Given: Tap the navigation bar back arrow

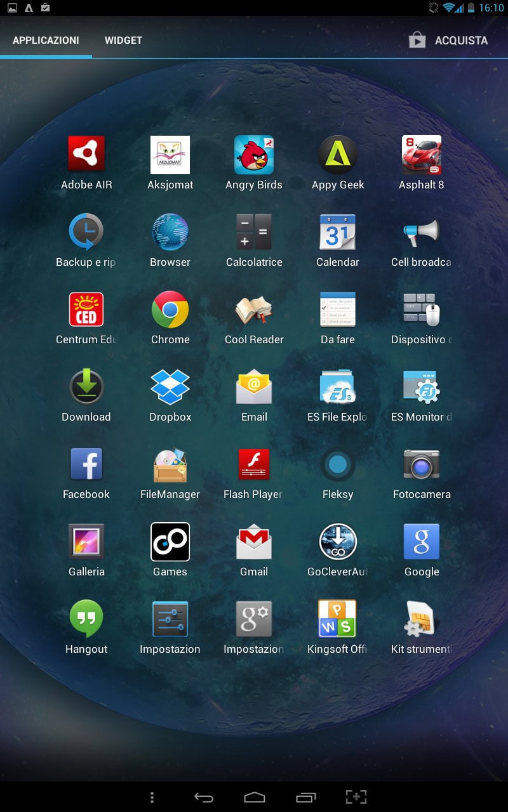Looking at the screenshot, I should click(203, 797).
